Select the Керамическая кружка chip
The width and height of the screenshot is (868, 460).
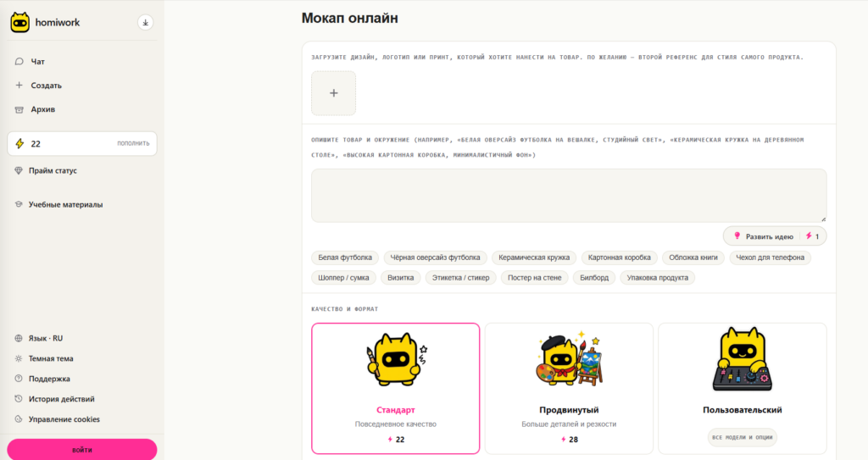[534, 258]
